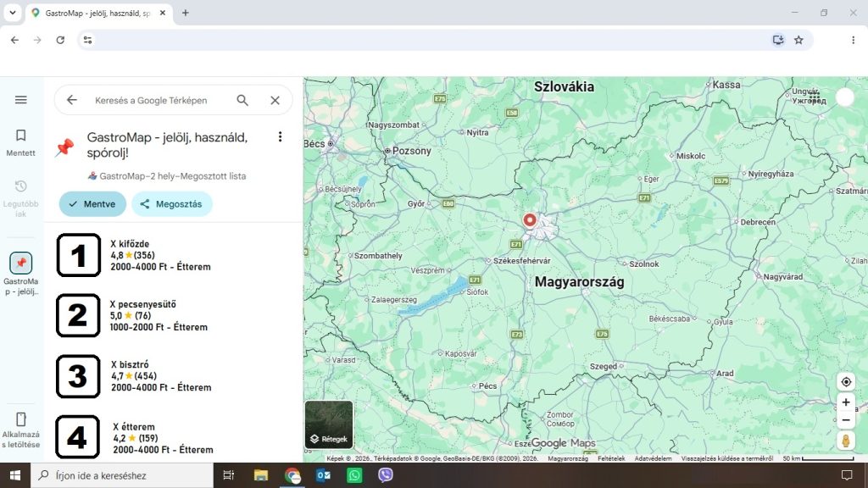Click the magnifier search icon

click(242, 100)
